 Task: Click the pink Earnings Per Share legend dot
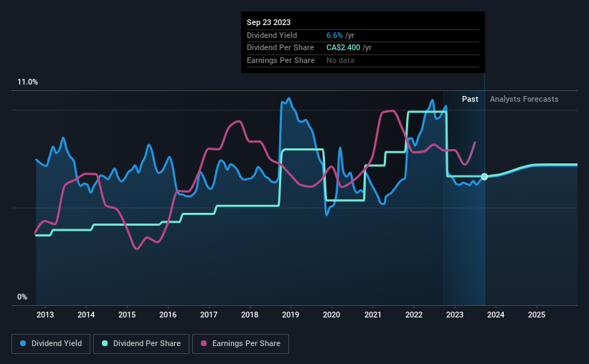pyautogui.click(x=204, y=343)
